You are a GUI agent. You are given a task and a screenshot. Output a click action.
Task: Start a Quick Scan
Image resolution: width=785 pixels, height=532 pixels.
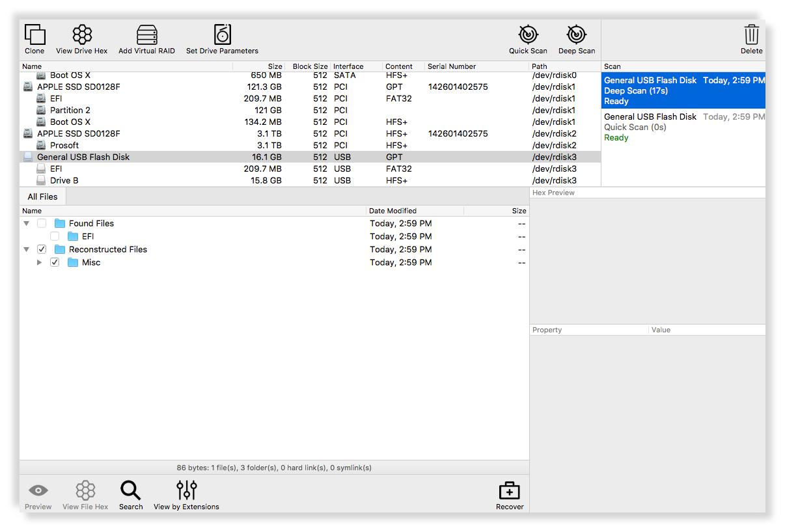528,35
